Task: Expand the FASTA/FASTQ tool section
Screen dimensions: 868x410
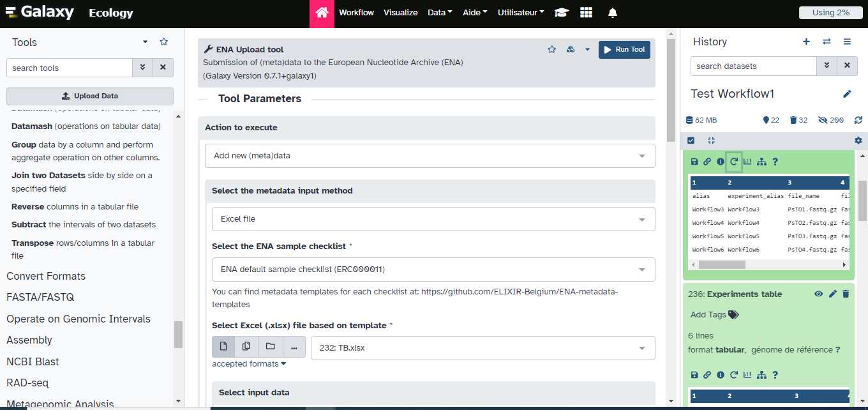Action: coord(40,298)
